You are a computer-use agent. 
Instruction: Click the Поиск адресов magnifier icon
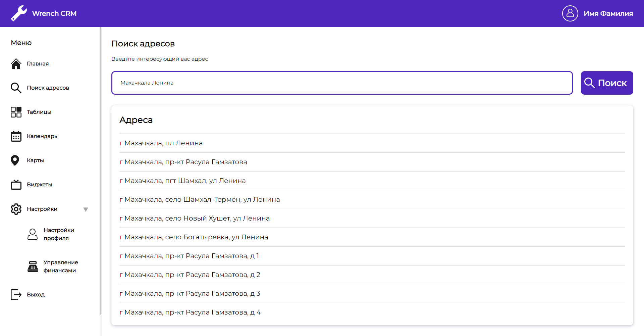[x=16, y=88]
